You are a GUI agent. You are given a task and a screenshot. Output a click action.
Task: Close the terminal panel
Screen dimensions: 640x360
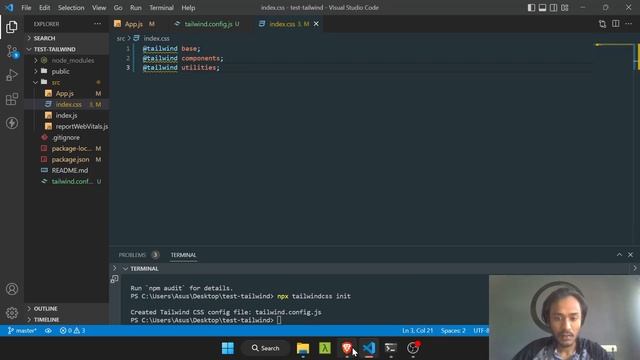pos(630,255)
